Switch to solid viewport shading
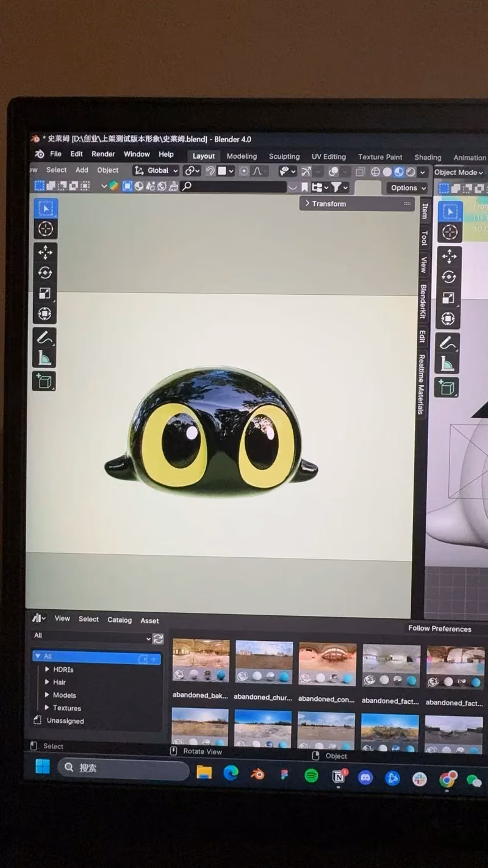Screen dimensions: 488x868 [x=387, y=172]
